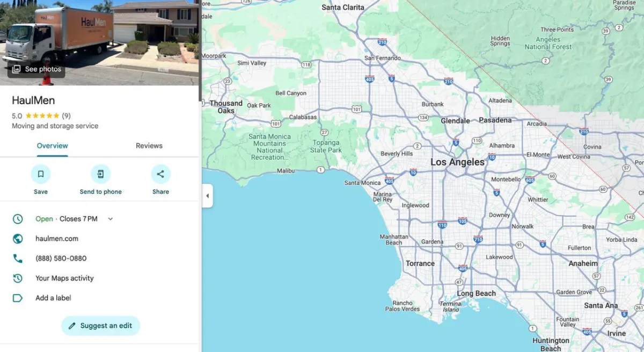Click the photos gallery icon on thumbnail
The height and width of the screenshot is (352, 644).
click(17, 69)
